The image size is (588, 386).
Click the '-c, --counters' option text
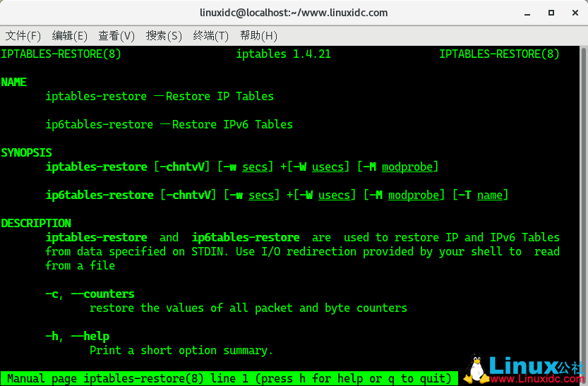pyautogui.click(x=90, y=294)
